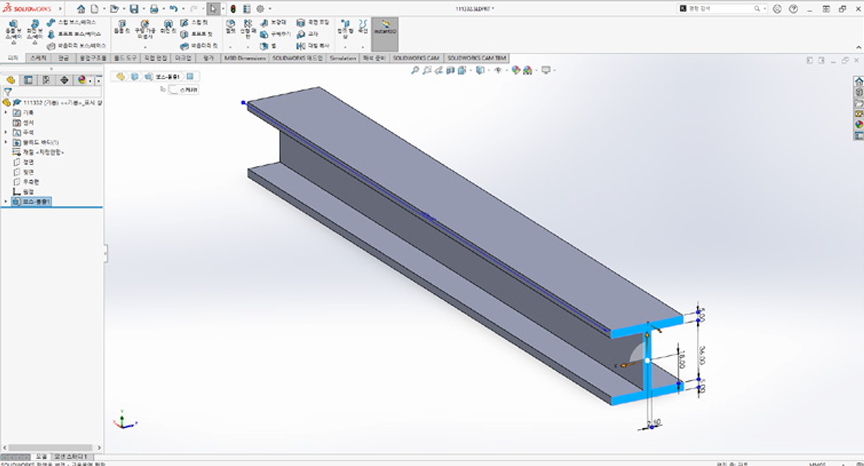Switch to the SOLIDWORKS CAM tab
The height and width of the screenshot is (466, 864).
click(416, 58)
